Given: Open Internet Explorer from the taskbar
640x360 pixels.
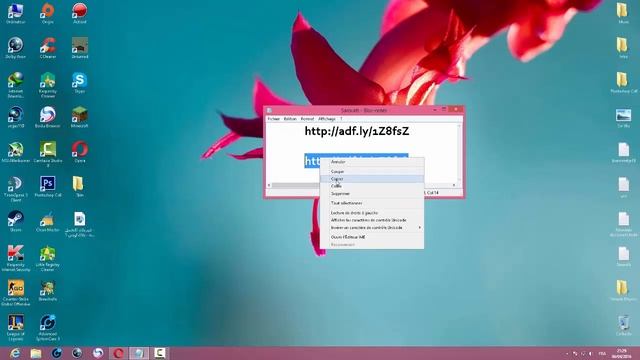Looking at the screenshot, I should pyautogui.click(x=15, y=353).
